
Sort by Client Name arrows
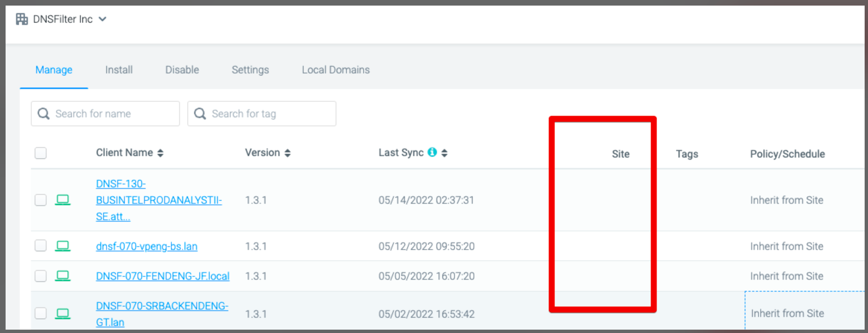[x=160, y=153]
